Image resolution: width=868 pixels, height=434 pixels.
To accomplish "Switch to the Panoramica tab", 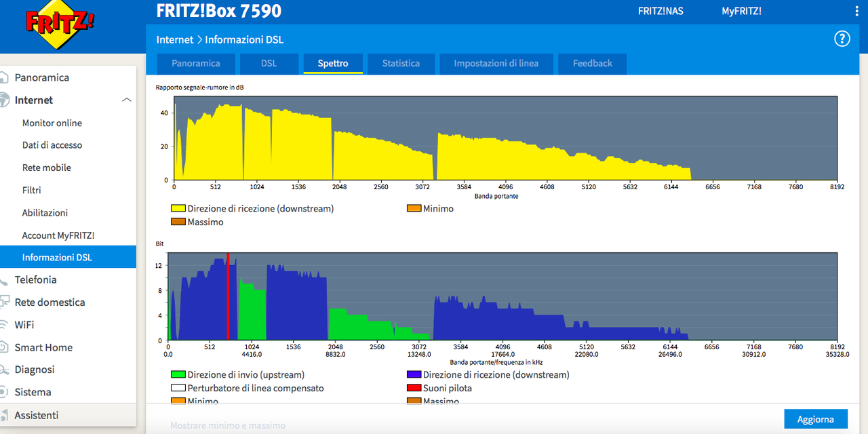I will click(196, 64).
